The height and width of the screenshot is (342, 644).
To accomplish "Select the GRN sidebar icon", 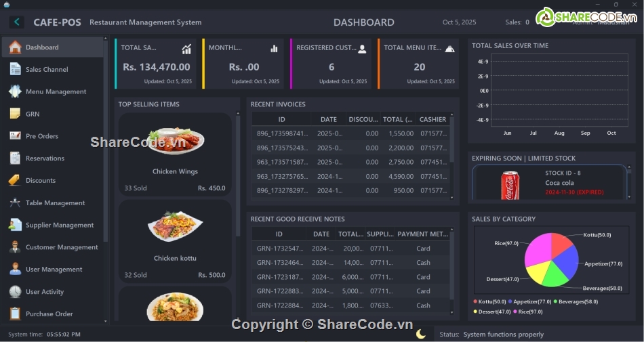I will (15, 114).
